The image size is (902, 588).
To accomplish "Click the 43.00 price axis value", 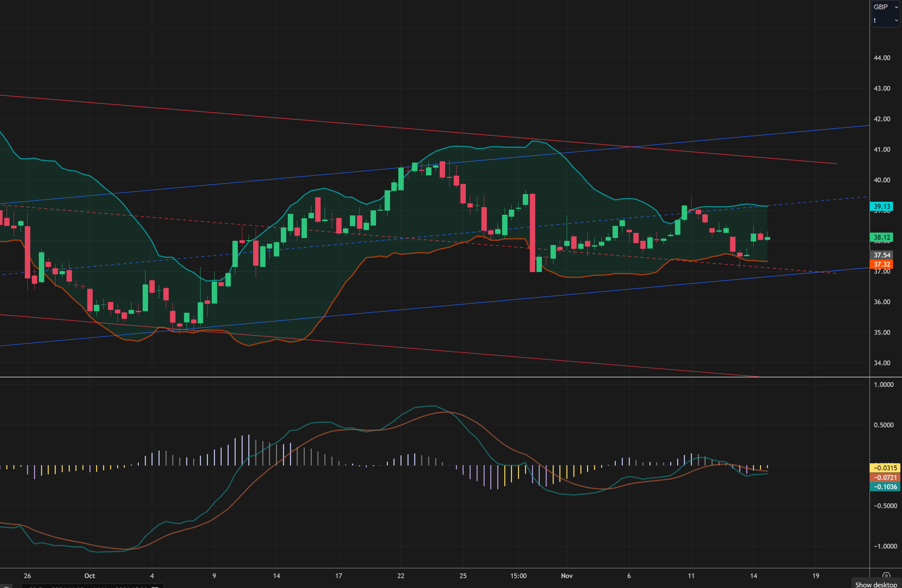I will pyautogui.click(x=882, y=88).
